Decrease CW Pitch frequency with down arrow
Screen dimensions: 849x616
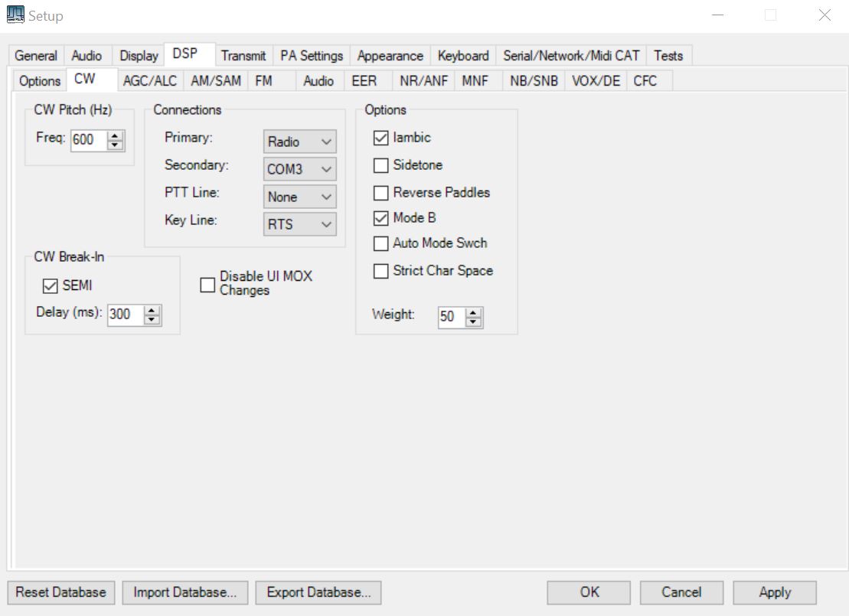point(115,145)
